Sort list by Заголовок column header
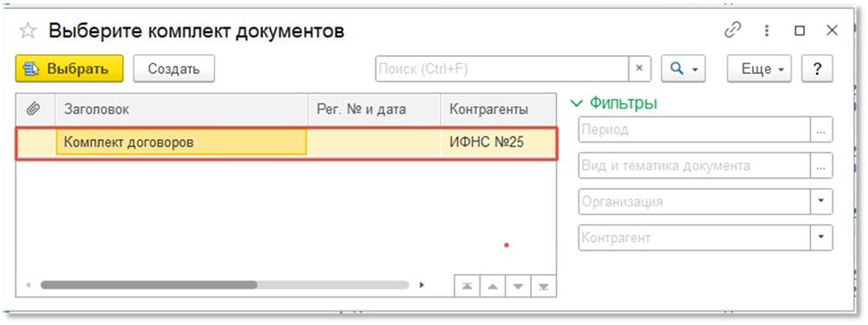 pyautogui.click(x=181, y=110)
